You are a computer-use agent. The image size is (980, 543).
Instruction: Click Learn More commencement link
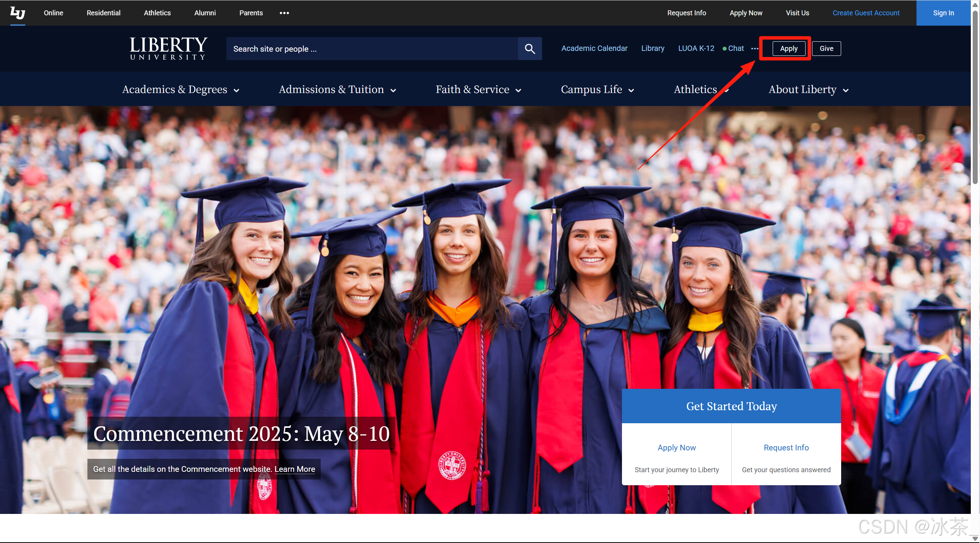point(295,469)
